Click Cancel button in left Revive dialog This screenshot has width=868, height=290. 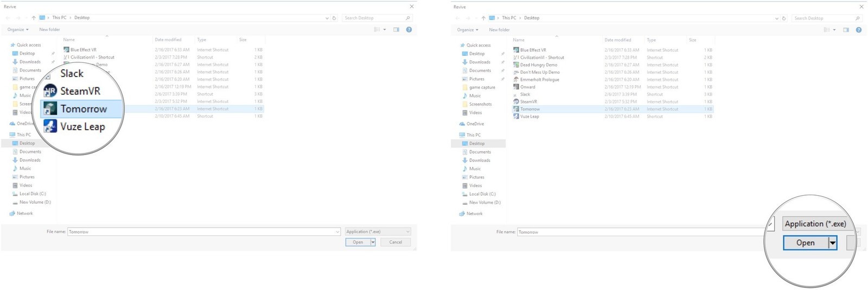click(395, 242)
